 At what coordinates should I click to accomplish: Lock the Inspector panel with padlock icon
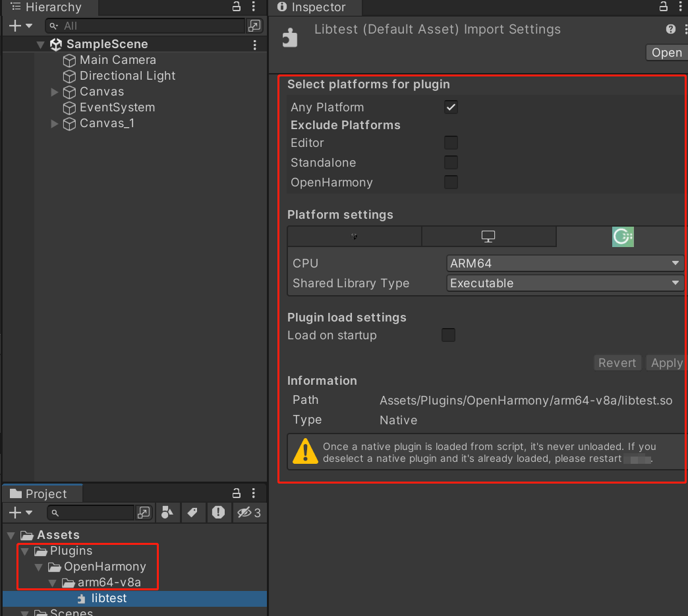point(664,7)
